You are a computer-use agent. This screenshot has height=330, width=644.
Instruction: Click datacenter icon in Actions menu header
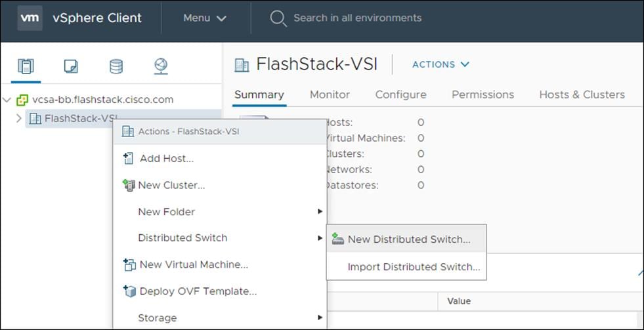tap(128, 131)
